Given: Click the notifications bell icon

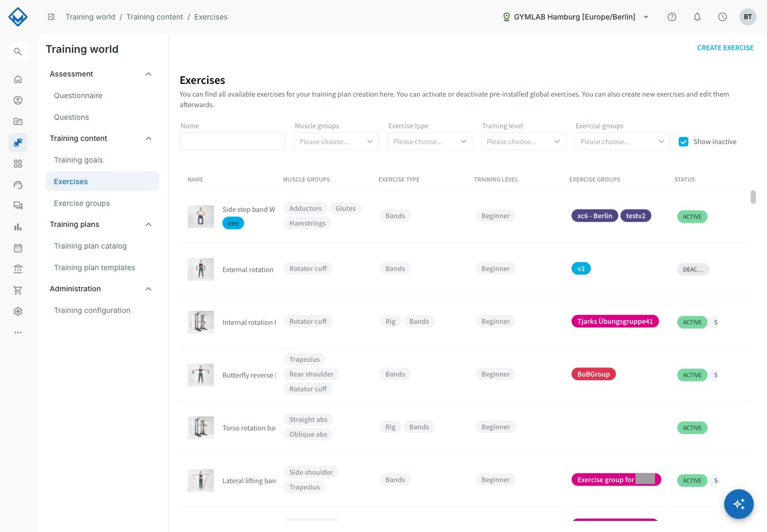Looking at the screenshot, I should tap(697, 17).
